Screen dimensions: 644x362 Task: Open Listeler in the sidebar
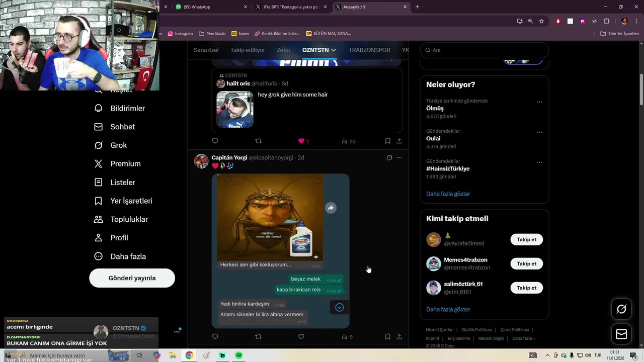click(x=115, y=183)
